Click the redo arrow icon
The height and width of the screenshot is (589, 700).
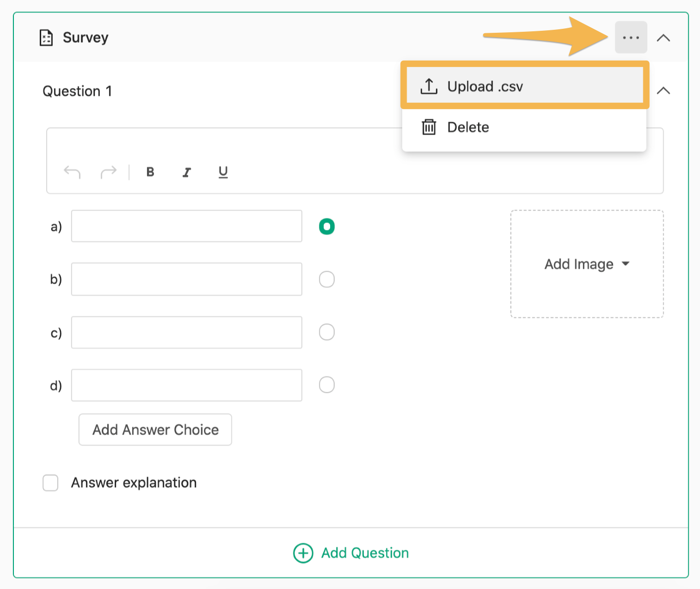tap(108, 172)
